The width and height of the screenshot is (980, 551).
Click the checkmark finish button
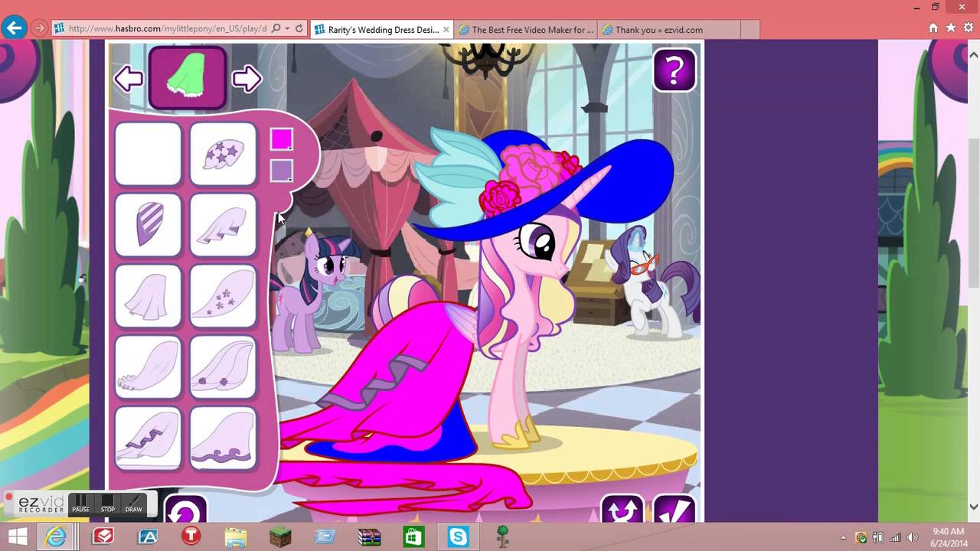tap(674, 510)
